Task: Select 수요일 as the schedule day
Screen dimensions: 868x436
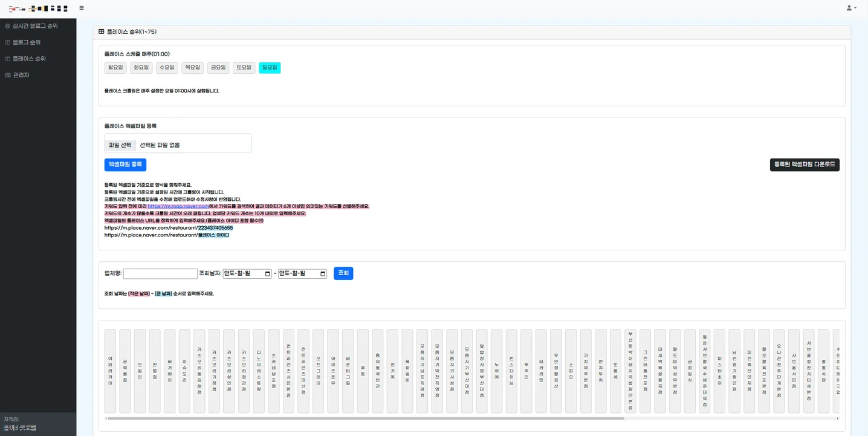Action: 167,68
